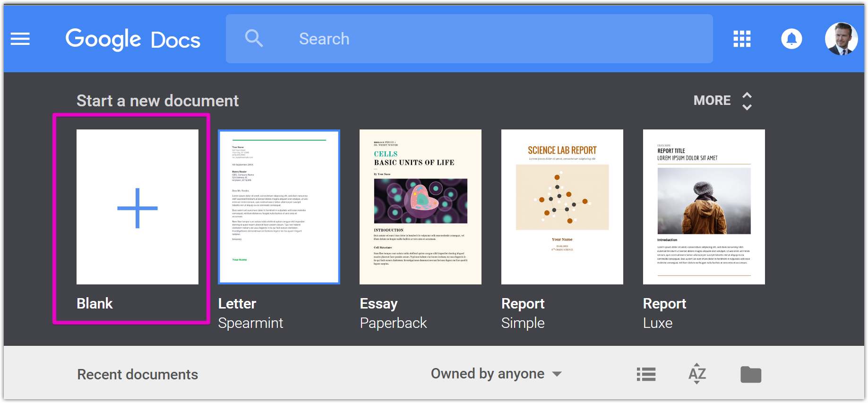Click the Start a new document heading
This screenshot has width=868, height=403.
click(157, 101)
